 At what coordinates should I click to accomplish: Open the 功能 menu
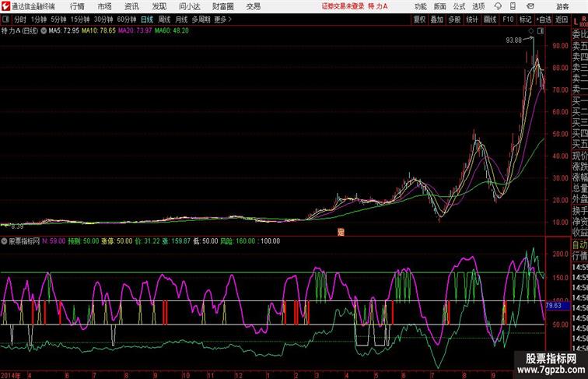coord(420,6)
